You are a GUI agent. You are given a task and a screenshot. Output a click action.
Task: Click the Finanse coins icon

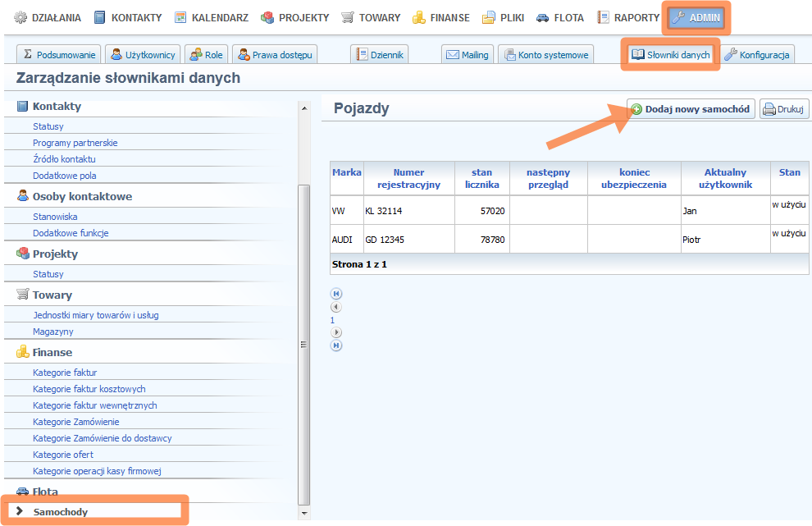pos(419,17)
